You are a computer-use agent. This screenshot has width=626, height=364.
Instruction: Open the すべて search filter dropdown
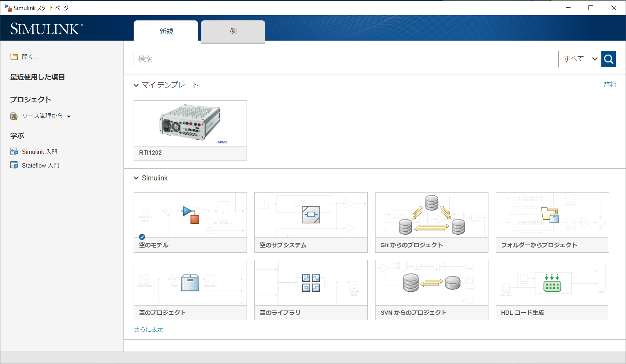[x=580, y=59]
